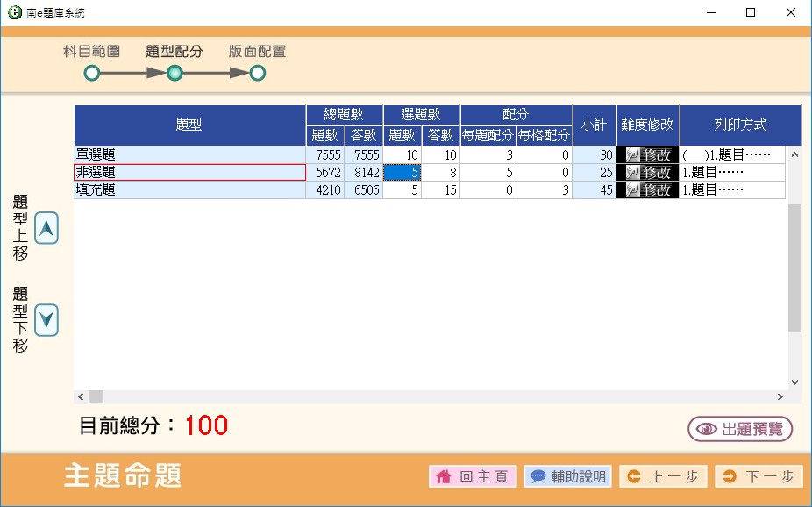This screenshot has height=507, width=812.
Task: Edit 非選題 selected question count field
Action: tap(402, 173)
